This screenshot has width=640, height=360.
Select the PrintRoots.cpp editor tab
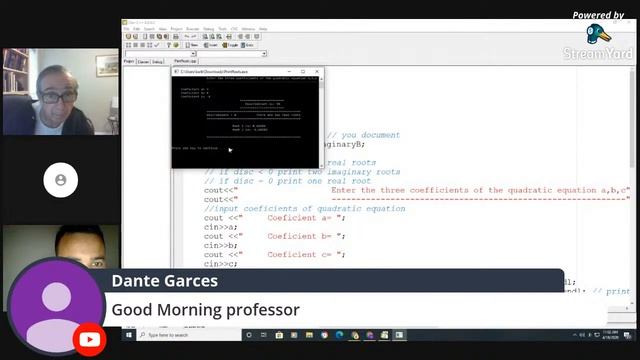pos(185,61)
